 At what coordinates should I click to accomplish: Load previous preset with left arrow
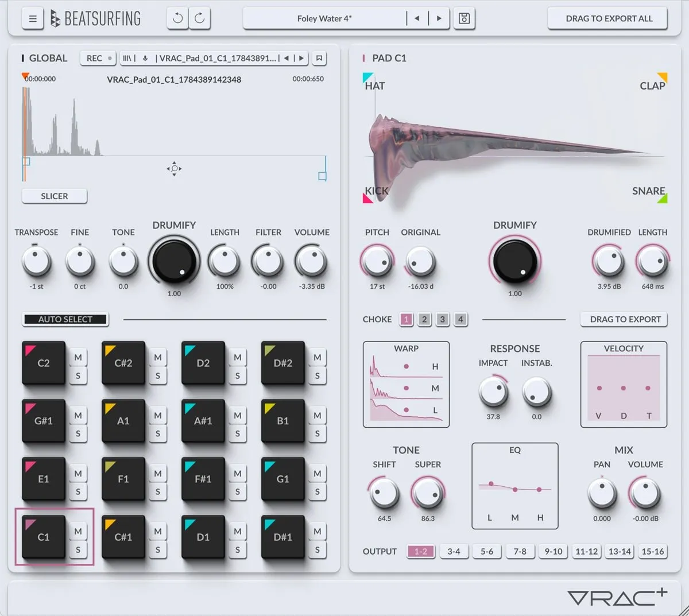pos(417,18)
